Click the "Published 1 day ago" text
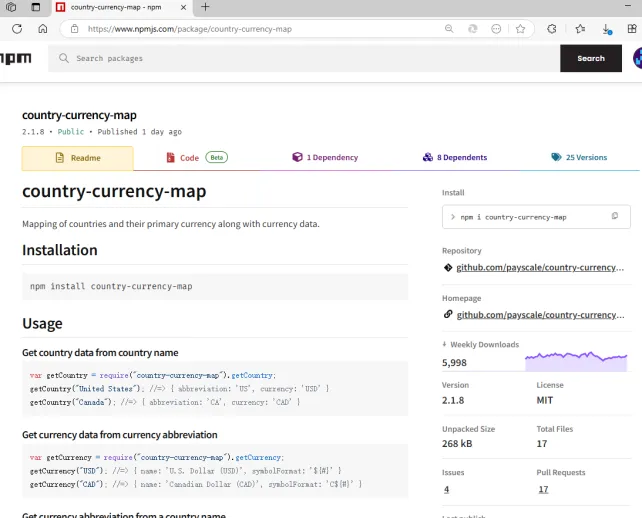Screen dimensions: 642x519 tap(140, 132)
